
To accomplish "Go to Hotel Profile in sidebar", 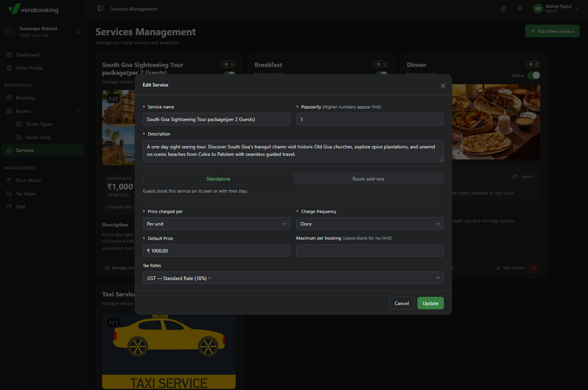I will (42, 68).
